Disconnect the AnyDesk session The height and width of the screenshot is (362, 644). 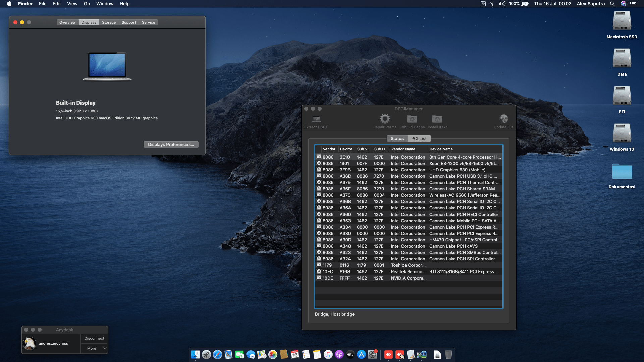pyautogui.click(x=94, y=338)
